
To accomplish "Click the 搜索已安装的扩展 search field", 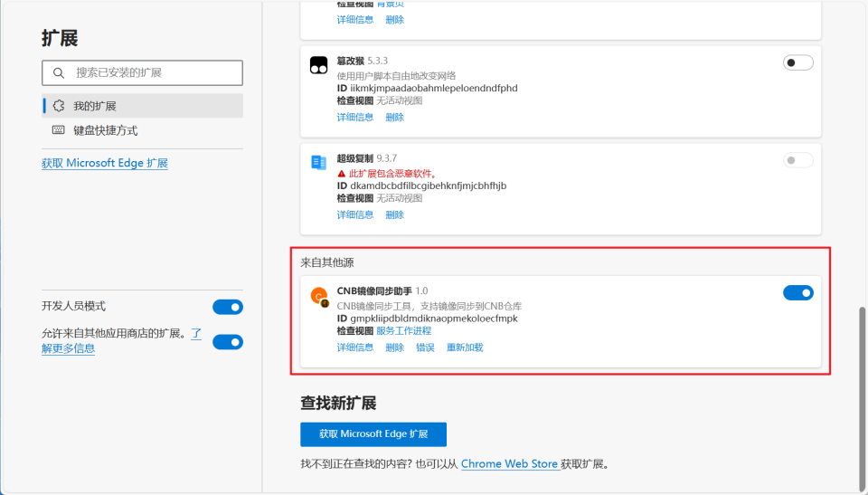I will pos(142,72).
